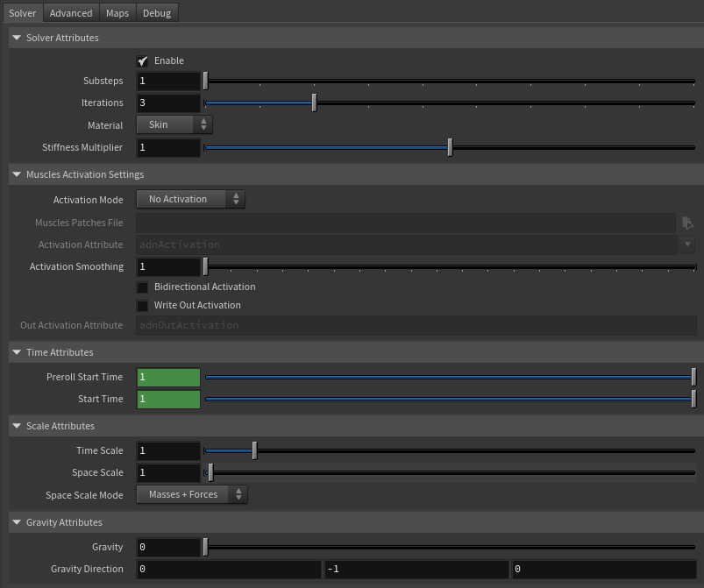Open the Material dropdown showing Skin
The width and height of the screenshot is (704, 588).
[173, 124]
